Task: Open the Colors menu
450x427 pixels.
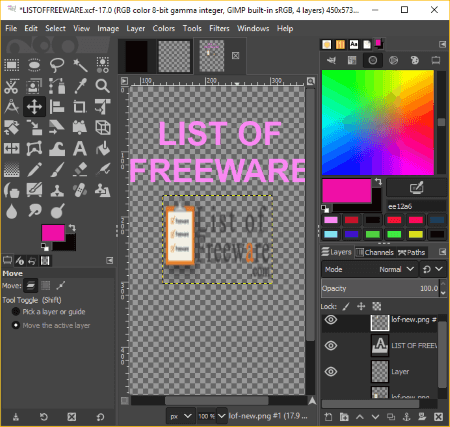Action: (164, 29)
